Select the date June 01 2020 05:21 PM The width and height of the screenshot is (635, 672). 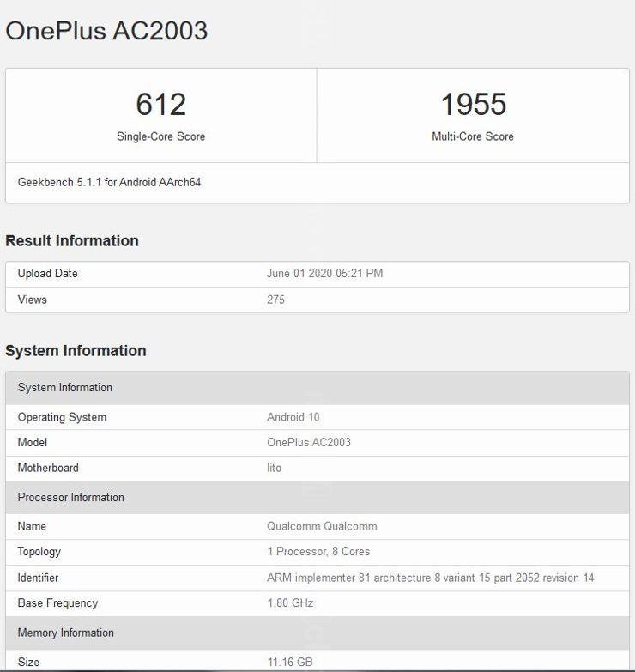(324, 274)
